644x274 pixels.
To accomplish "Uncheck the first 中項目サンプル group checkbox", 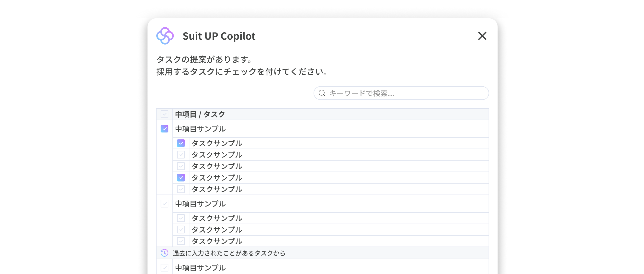I will coord(164,129).
